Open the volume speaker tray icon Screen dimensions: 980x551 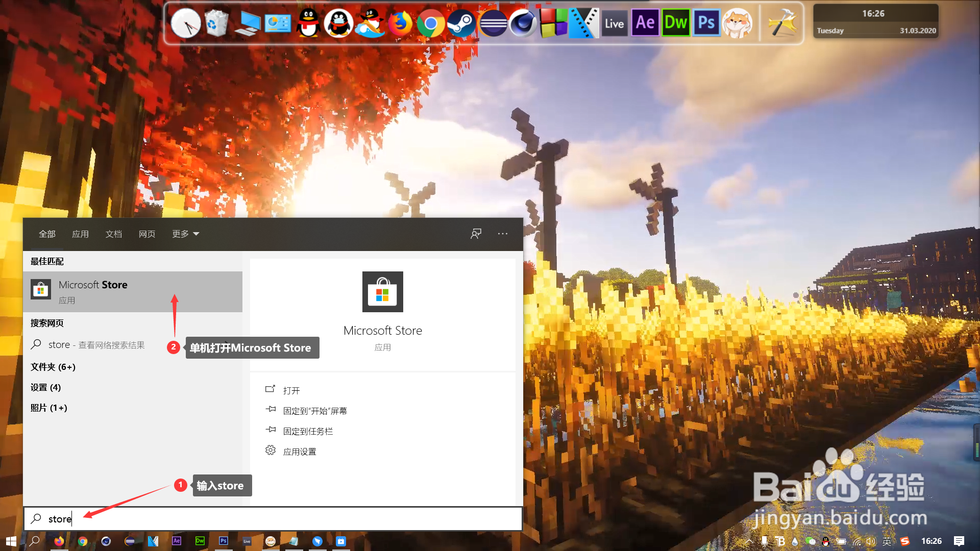click(x=871, y=541)
